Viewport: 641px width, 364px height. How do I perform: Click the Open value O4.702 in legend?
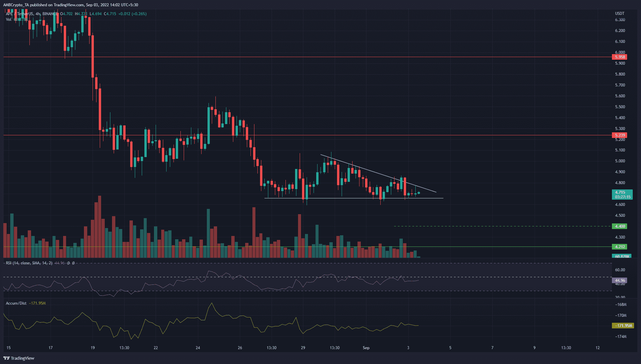[67, 14]
